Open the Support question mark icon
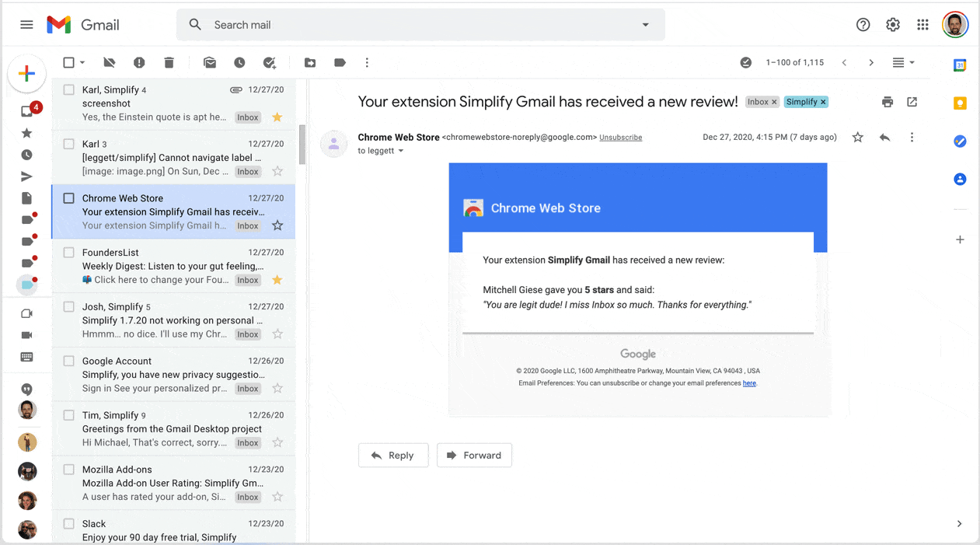980x545 pixels. tap(863, 25)
